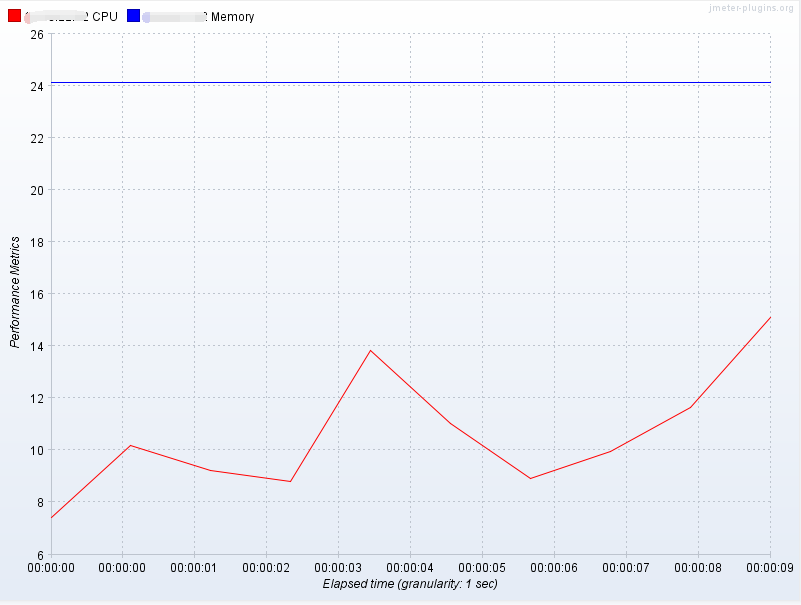Viewport: 801px width, 605px height.
Task: Click the 00:00:08 time label
Action: (x=698, y=568)
